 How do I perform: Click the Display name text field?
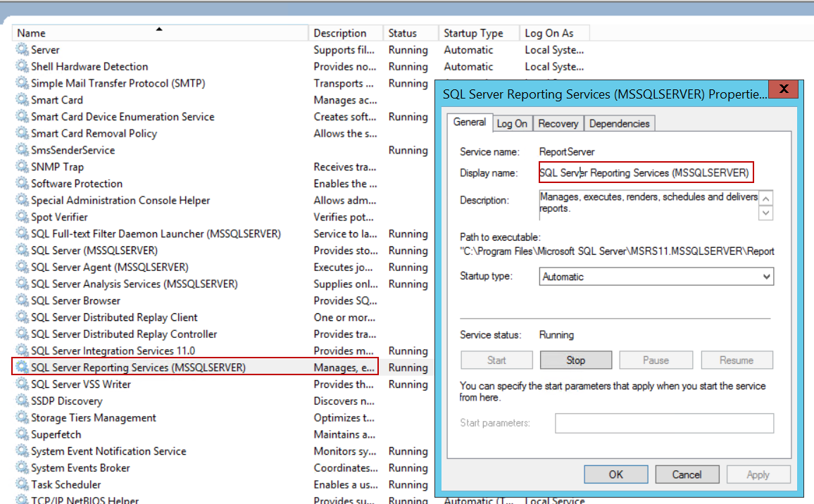click(x=646, y=172)
